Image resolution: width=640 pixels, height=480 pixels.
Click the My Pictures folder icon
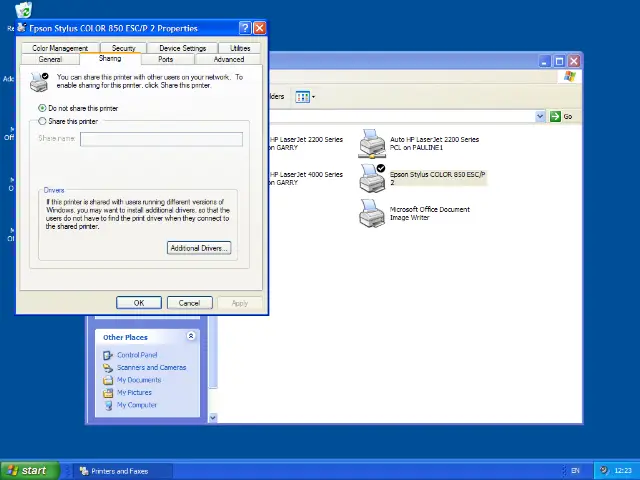[108, 393]
